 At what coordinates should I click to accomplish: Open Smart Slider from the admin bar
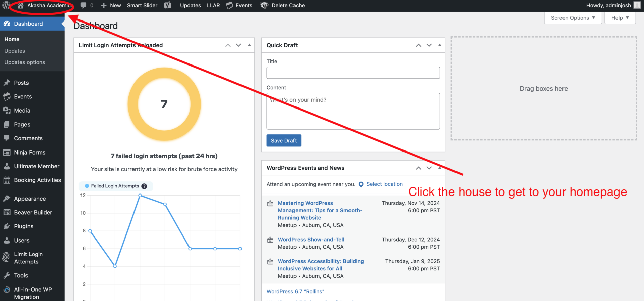(x=142, y=6)
